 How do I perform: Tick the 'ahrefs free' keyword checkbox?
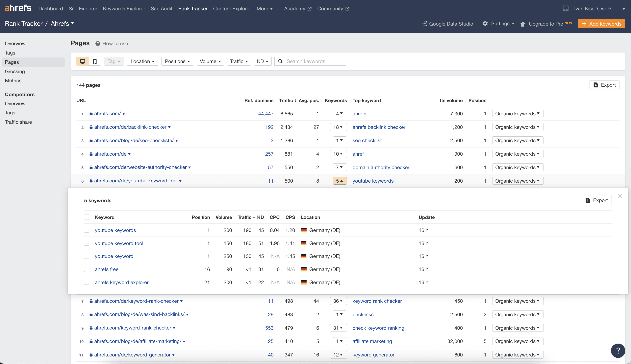(x=87, y=269)
